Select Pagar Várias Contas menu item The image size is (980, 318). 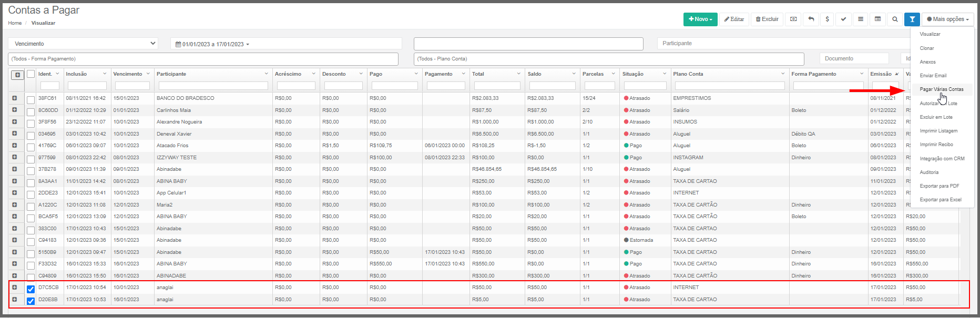click(942, 89)
